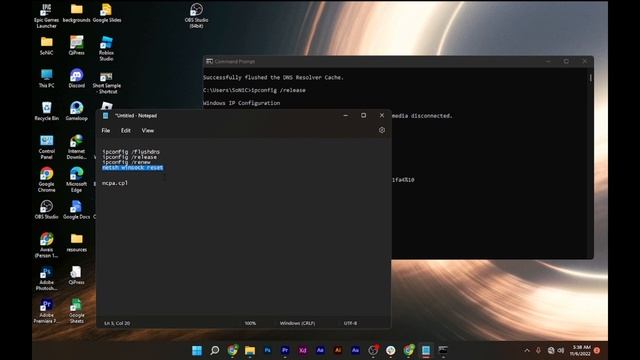Screen dimensions: 640x360
Task: Click 'Ln 5, Col 20' in Notepad status bar
Action: pyautogui.click(x=117, y=323)
